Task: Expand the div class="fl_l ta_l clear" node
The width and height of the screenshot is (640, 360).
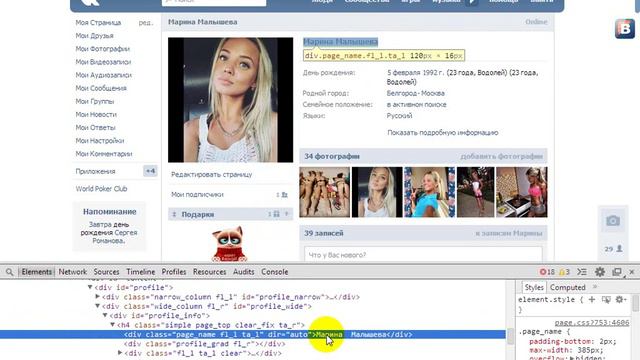Action: click(x=120, y=353)
